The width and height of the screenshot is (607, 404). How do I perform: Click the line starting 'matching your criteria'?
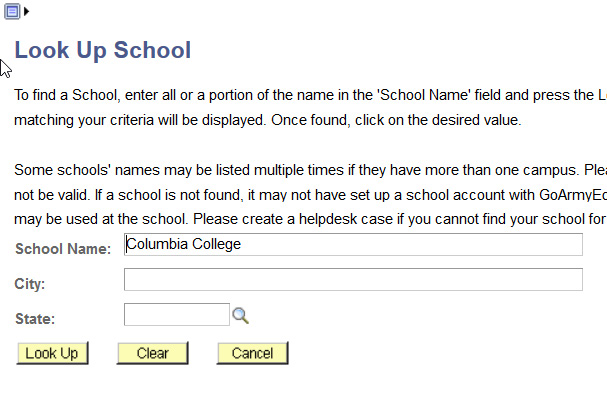(268, 121)
